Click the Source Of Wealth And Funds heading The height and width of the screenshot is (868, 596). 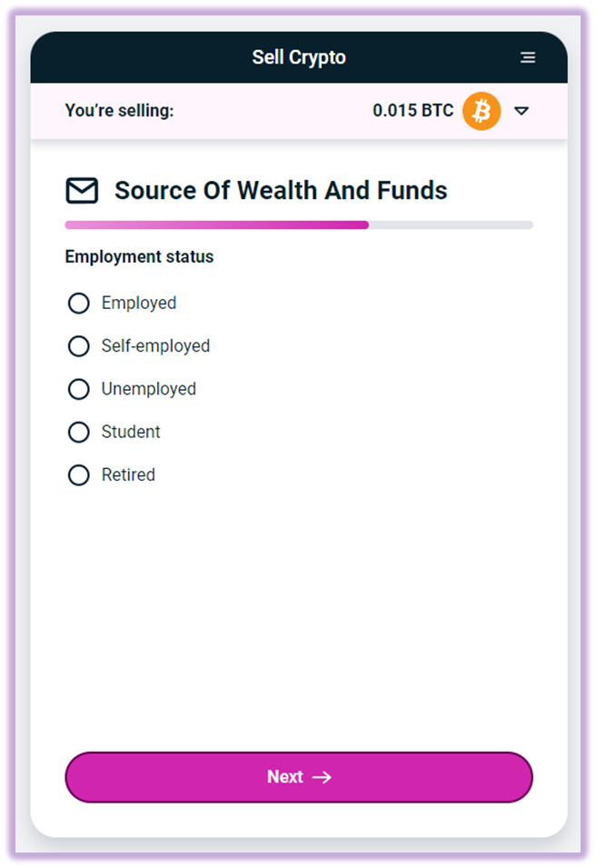coord(281,191)
